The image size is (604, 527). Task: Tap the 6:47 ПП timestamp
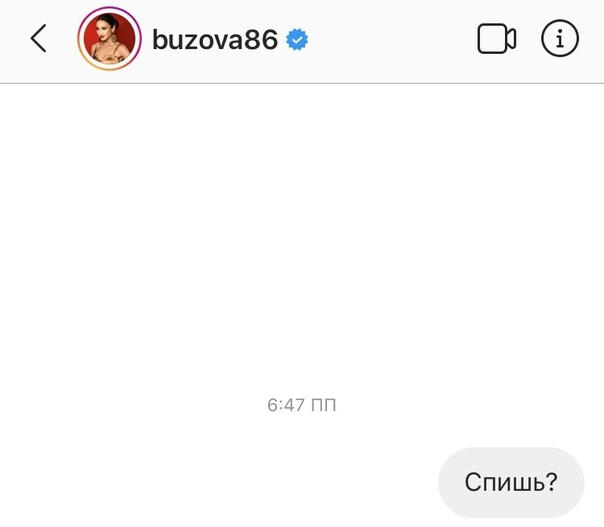click(302, 405)
